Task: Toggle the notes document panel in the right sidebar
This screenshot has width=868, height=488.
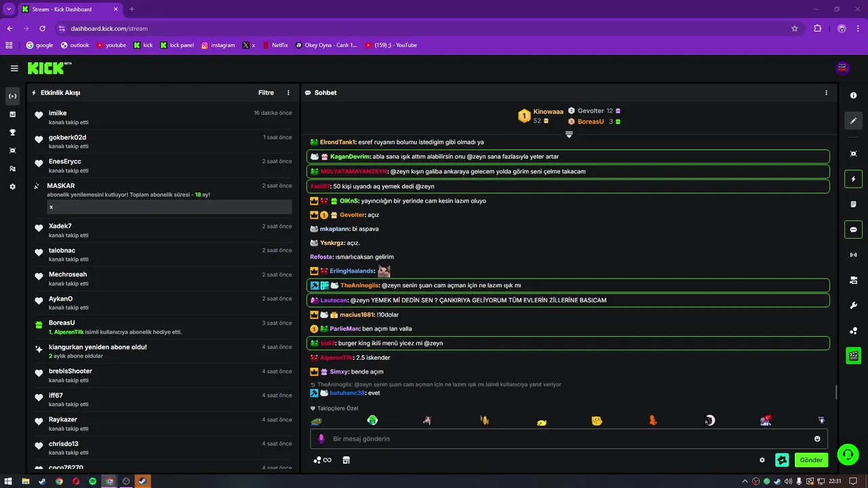Action: click(x=854, y=204)
